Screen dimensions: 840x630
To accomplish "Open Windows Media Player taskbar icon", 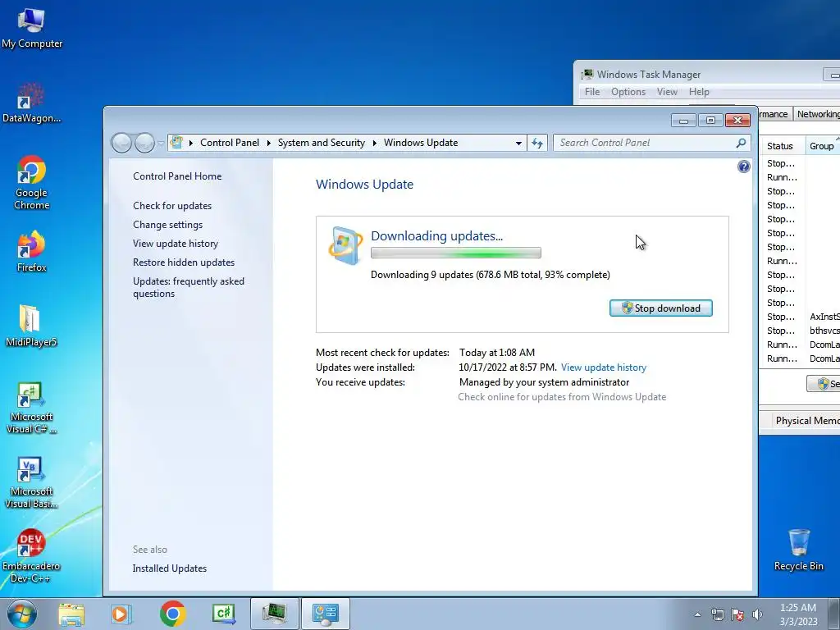I will 121,614.
